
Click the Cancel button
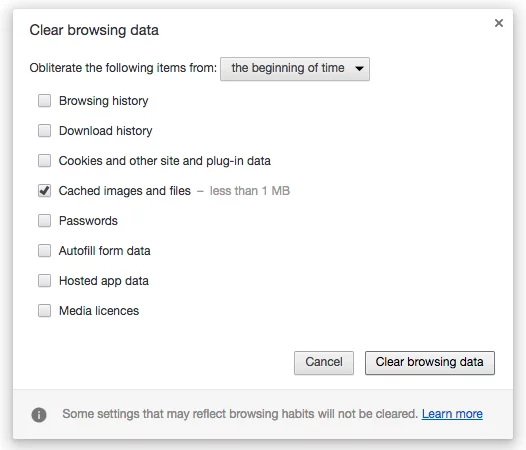(324, 363)
